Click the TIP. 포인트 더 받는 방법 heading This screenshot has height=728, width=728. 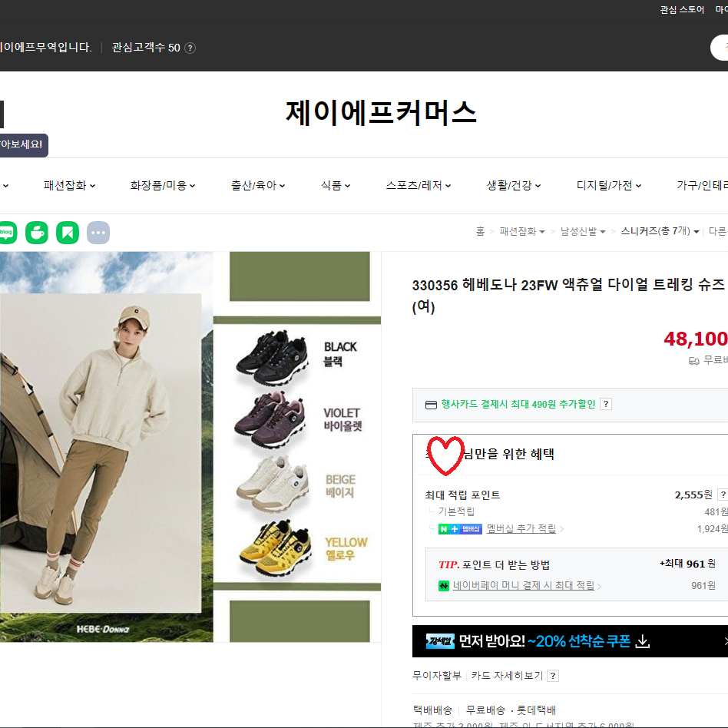(494, 565)
